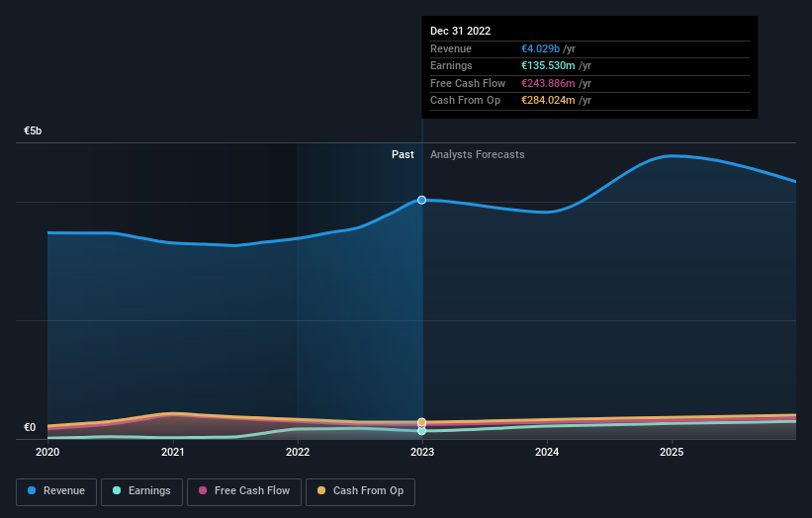
Task: Toggle the Free Cash Flow legend button
Action: 244,491
